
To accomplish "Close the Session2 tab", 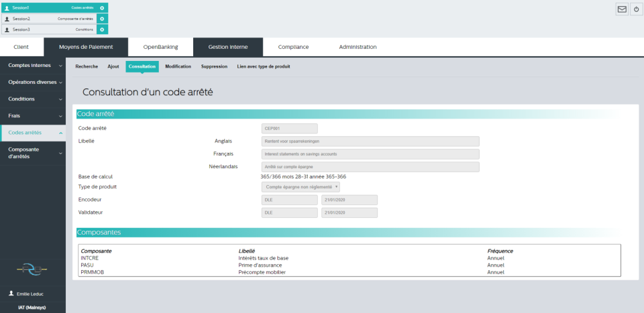I will pyautogui.click(x=102, y=19).
